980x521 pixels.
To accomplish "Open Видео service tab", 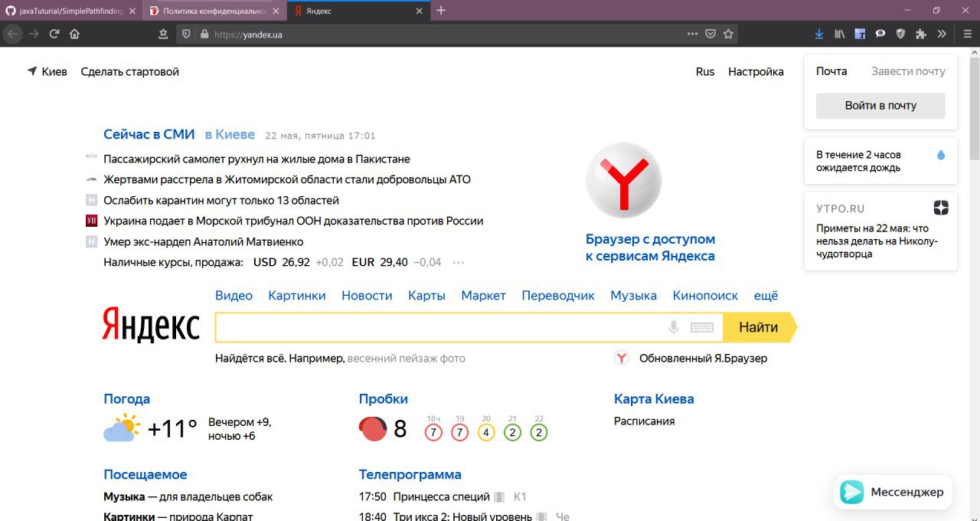I will click(234, 295).
